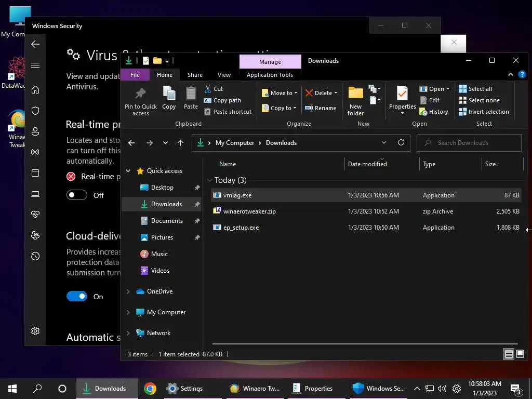Viewport: 532px width, 399px height.
Task: Collapse the Quick access tree node
Action: 128,170
